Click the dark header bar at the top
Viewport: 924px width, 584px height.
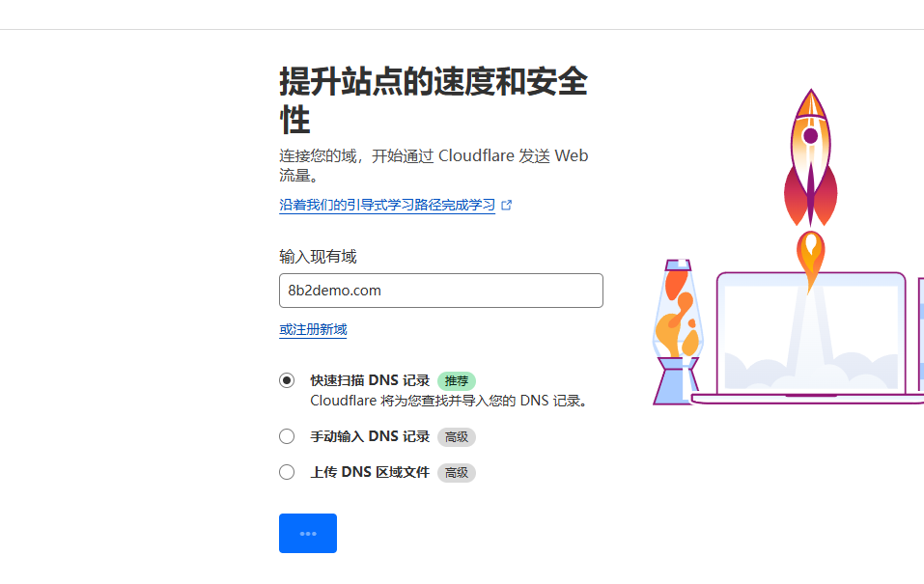(x=462, y=14)
